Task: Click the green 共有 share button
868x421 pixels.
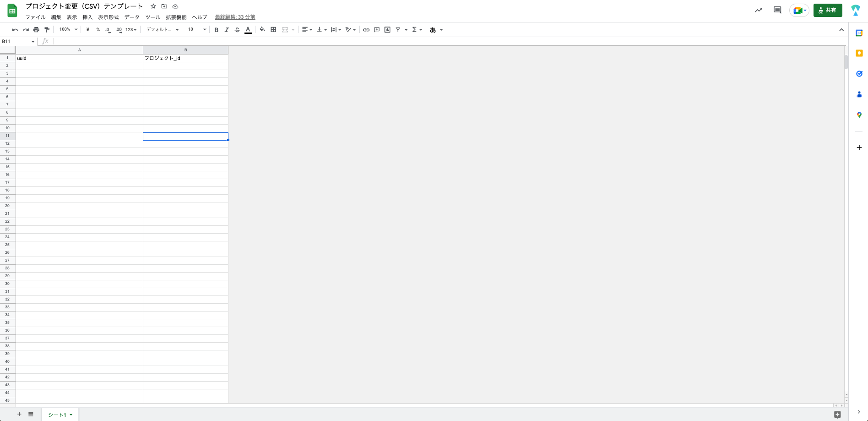Action: [x=827, y=10]
